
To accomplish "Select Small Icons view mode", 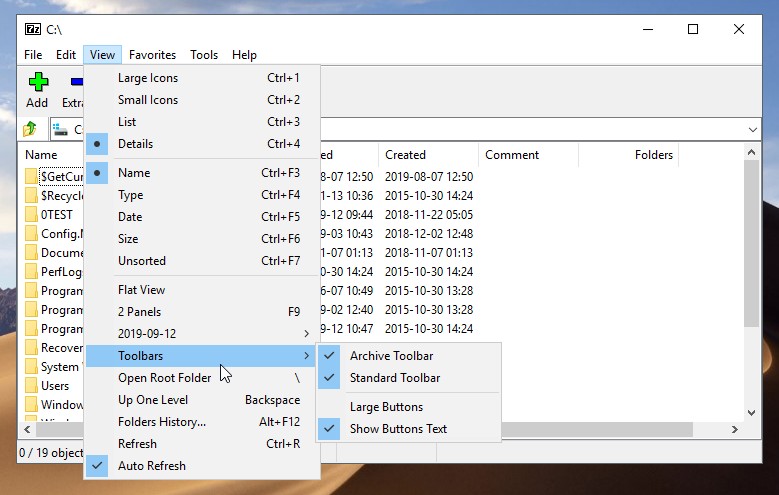I will [x=201, y=100].
